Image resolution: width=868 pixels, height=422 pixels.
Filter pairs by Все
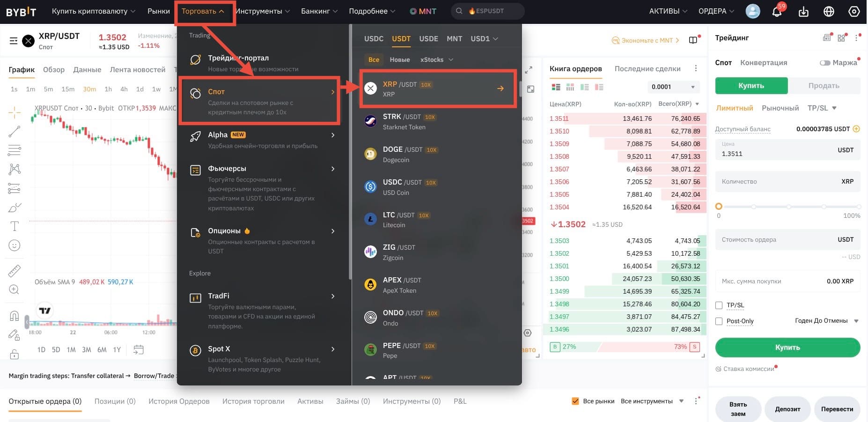374,59
